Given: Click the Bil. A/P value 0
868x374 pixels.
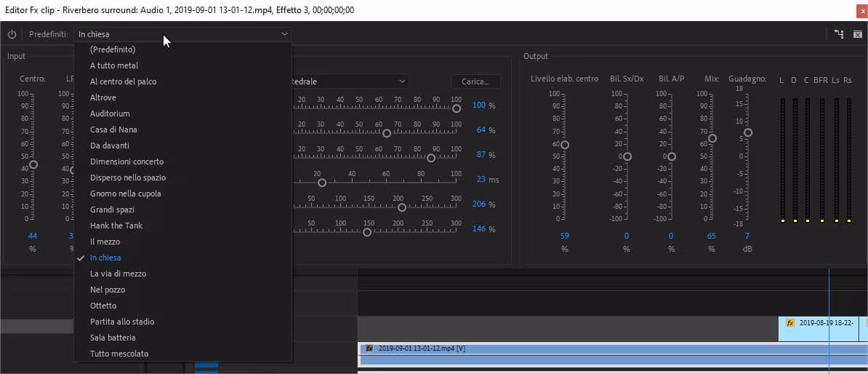Looking at the screenshot, I should [x=671, y=236].
